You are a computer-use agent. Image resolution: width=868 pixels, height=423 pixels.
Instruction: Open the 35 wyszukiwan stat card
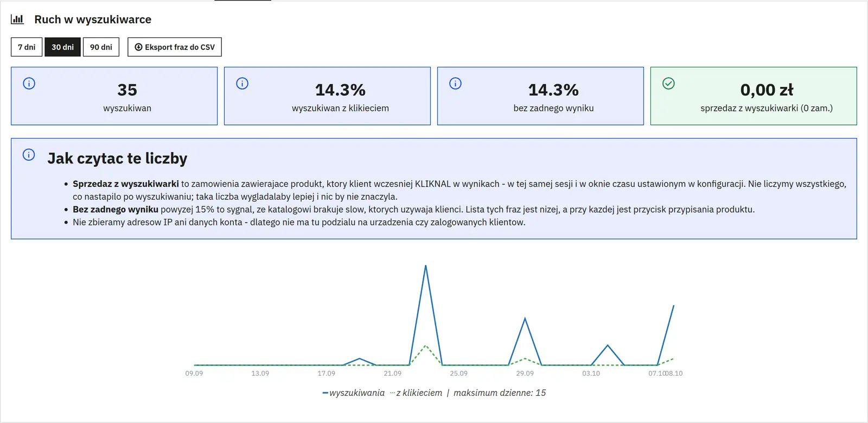(x=114, y=96)
